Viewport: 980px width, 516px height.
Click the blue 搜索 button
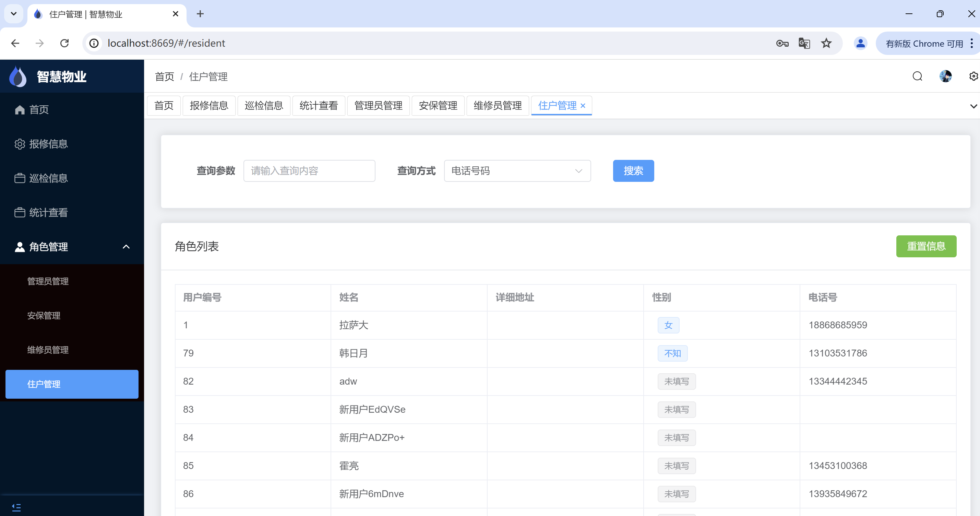click(x=633, y=171)
